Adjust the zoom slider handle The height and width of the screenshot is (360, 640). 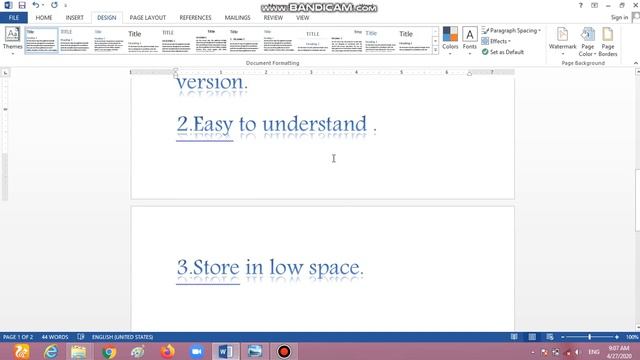point(589,337)
